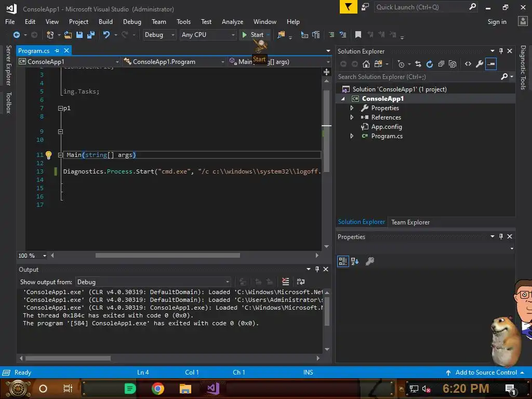Click the Uncomment Selected Lines icon
This screenshot has width=532, height=399.
[343, 35]
